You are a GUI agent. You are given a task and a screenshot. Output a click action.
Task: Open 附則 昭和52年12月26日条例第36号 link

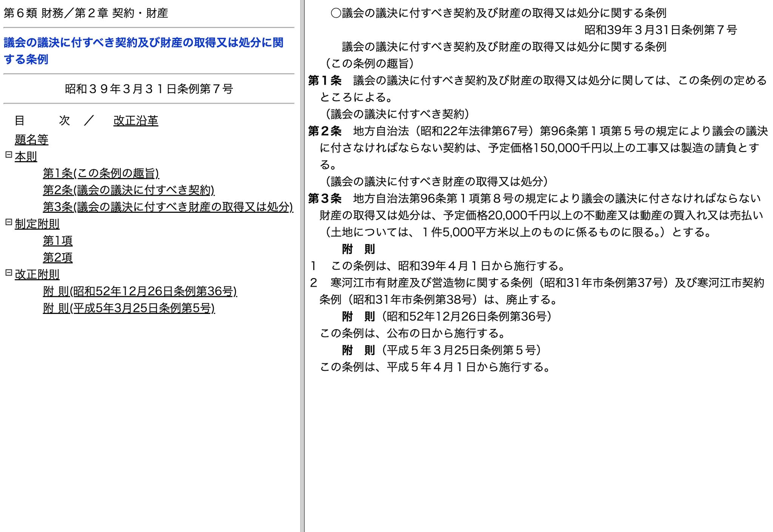(x=140, y=291)
